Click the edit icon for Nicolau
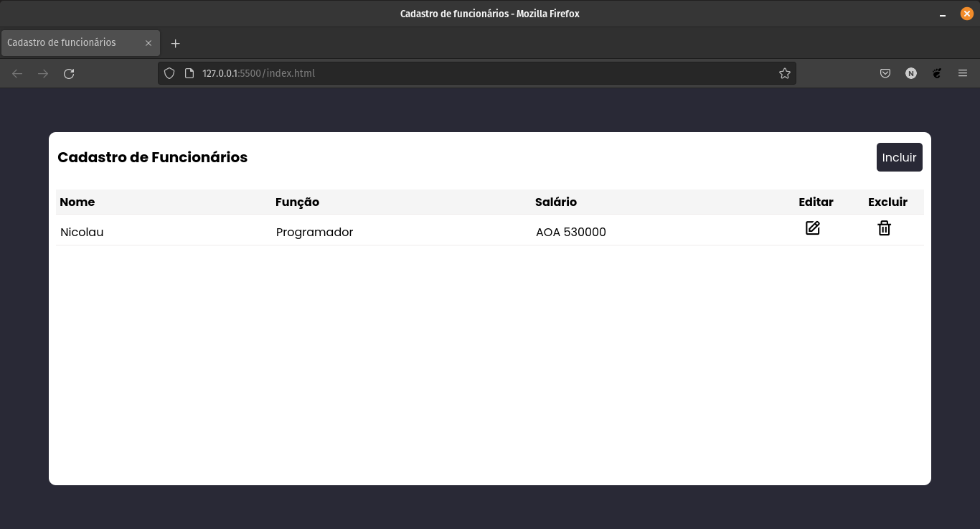 pos(812,228)
